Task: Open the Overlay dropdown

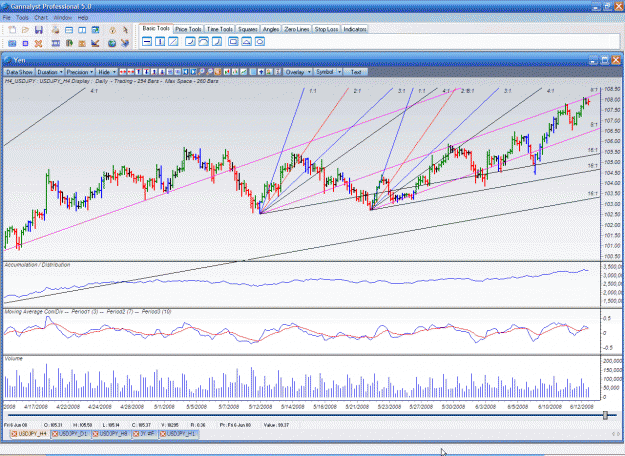Action: [x=298, y=72]
